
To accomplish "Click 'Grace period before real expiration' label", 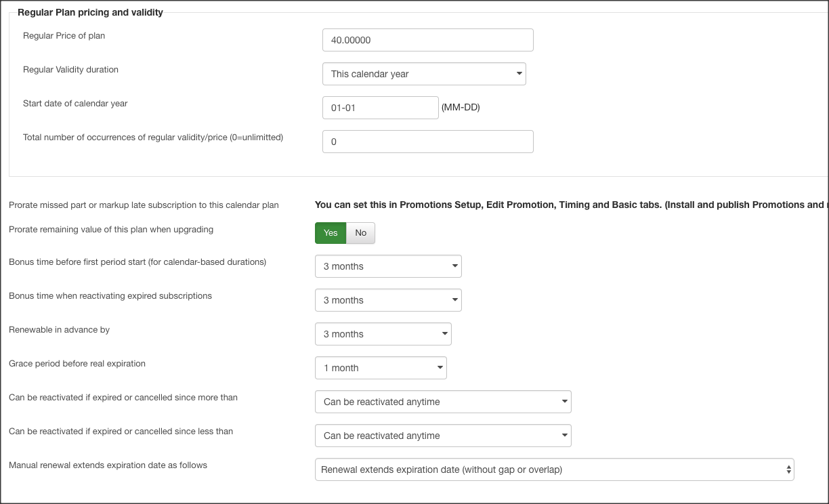I will [77, 363].
